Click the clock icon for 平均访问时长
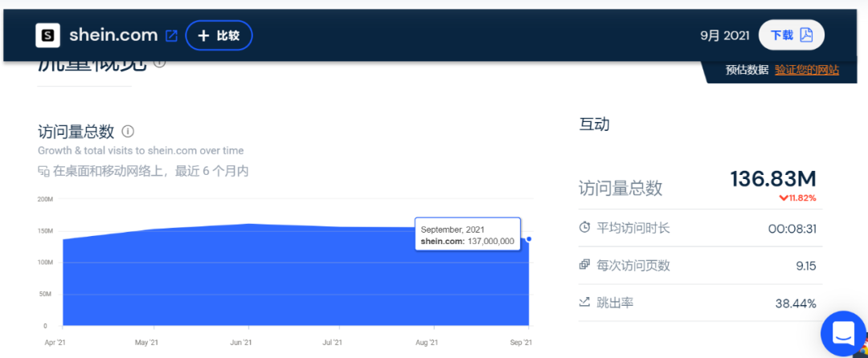The image size is (868, 358). [x=584, y=228]
